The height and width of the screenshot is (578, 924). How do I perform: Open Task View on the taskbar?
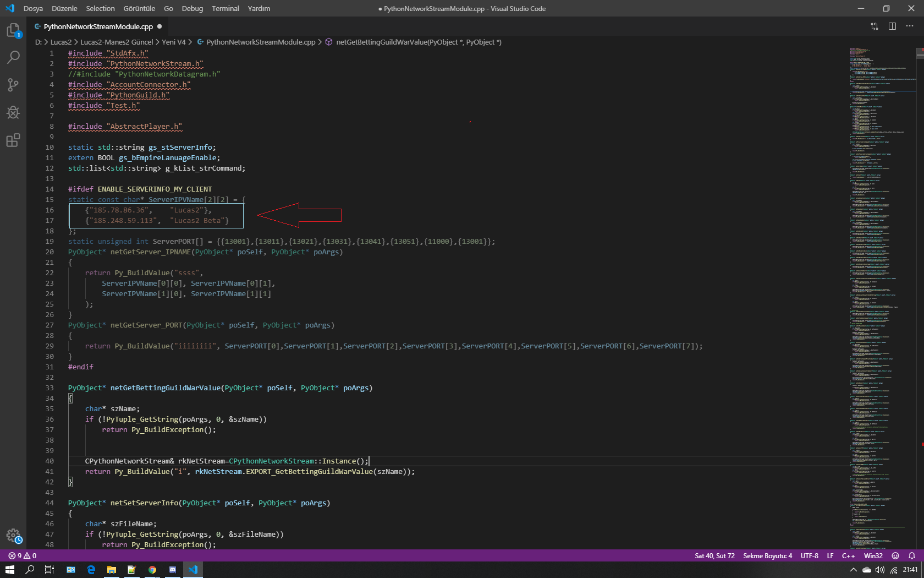pos(50,570)
